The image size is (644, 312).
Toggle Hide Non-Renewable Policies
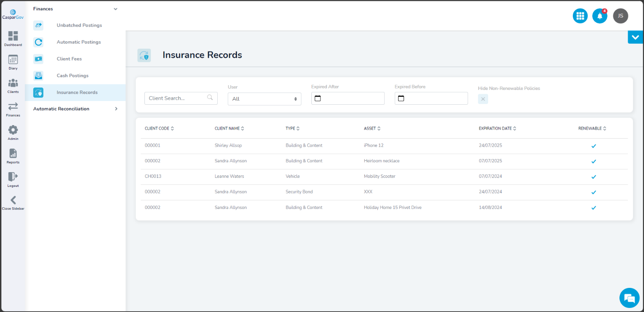click(483, 99)
